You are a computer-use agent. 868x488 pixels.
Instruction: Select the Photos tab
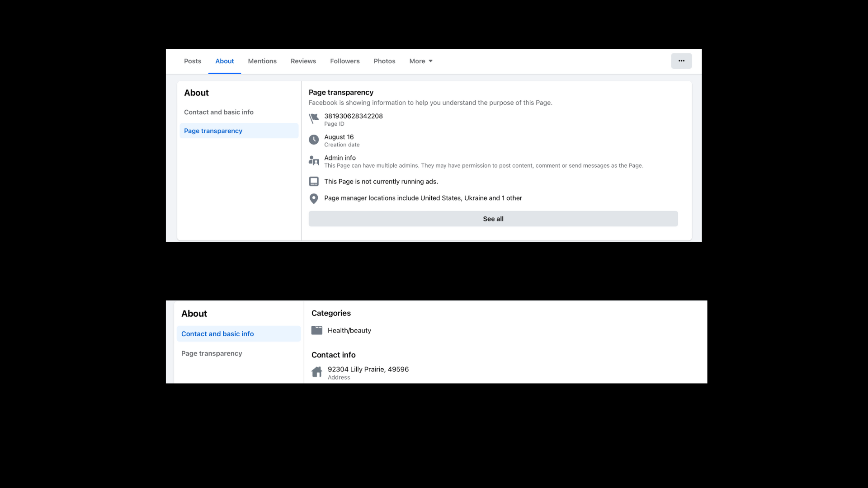pos(384,61)
